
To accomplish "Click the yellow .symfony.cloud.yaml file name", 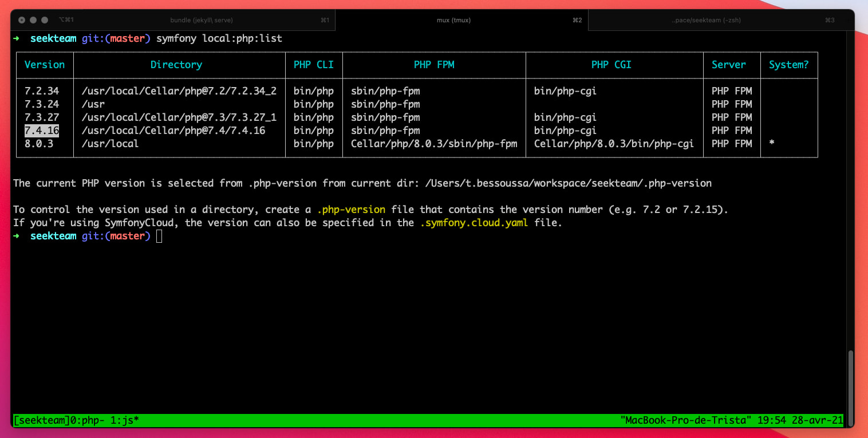I will pos(474,223).
